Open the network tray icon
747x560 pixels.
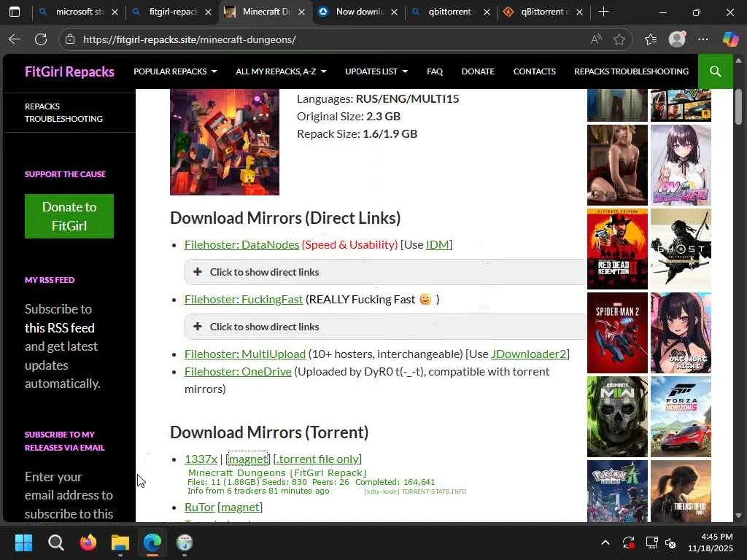click(x=651, y=542)
